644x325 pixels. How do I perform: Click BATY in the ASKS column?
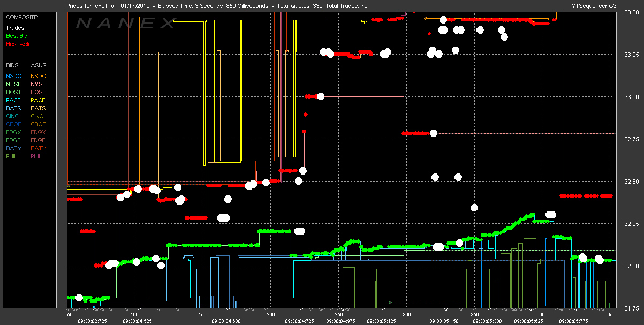(x=39, y=148)
